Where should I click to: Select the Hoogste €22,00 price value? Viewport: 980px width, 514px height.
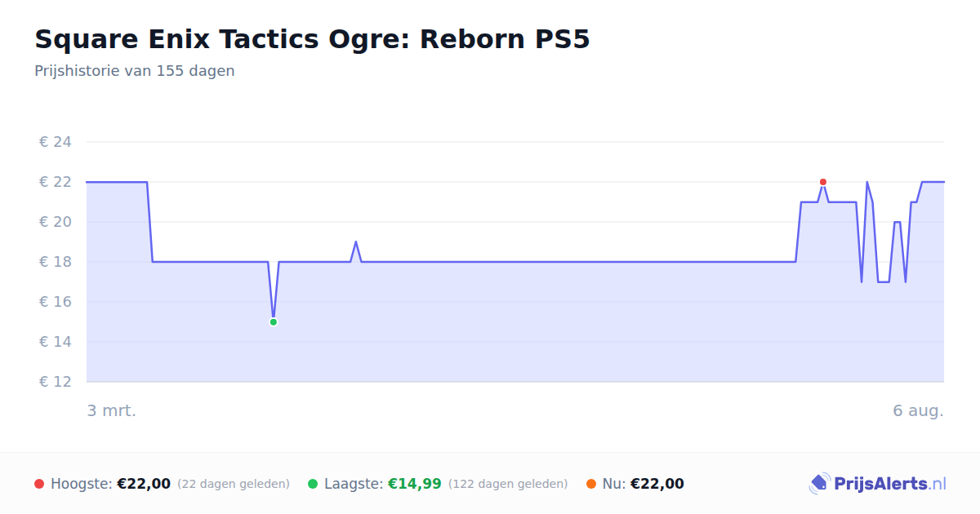(x=144, y=484)
